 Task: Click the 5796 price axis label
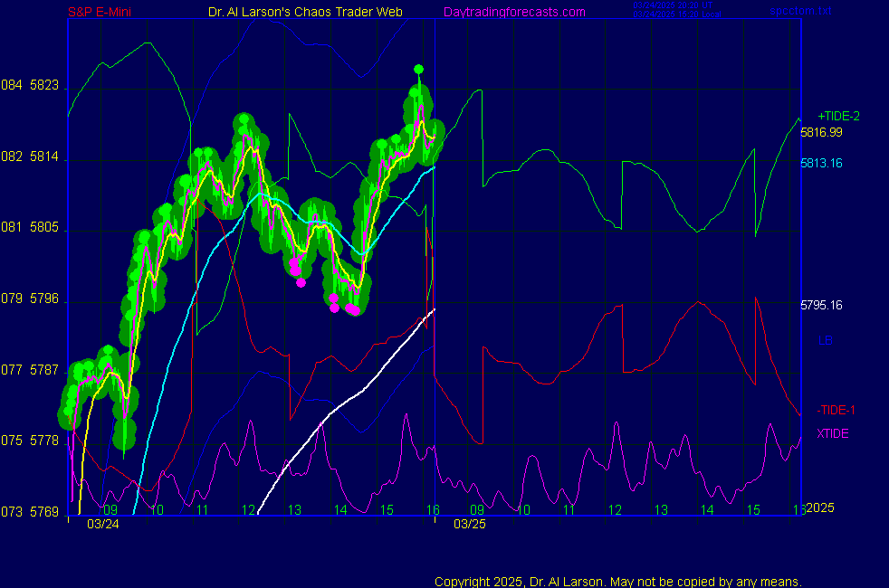[x=43, y=299]
